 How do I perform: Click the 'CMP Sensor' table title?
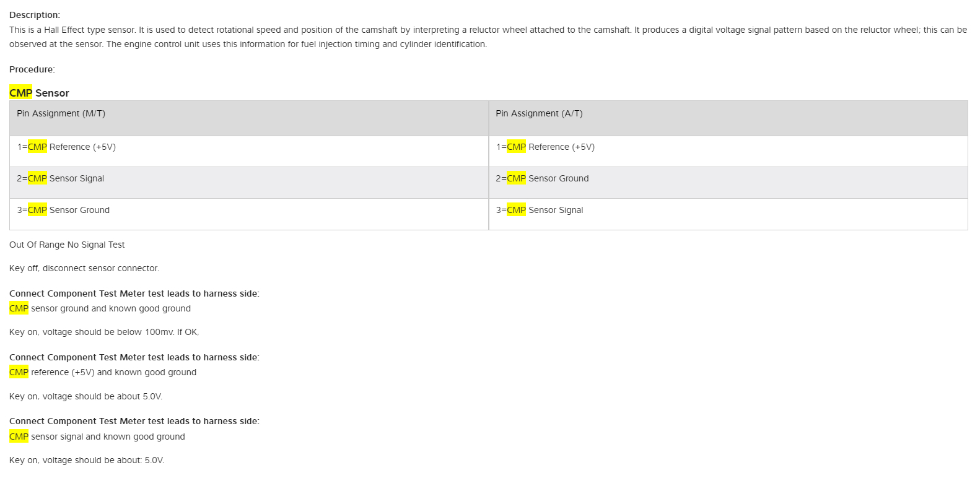click(39, 93)
